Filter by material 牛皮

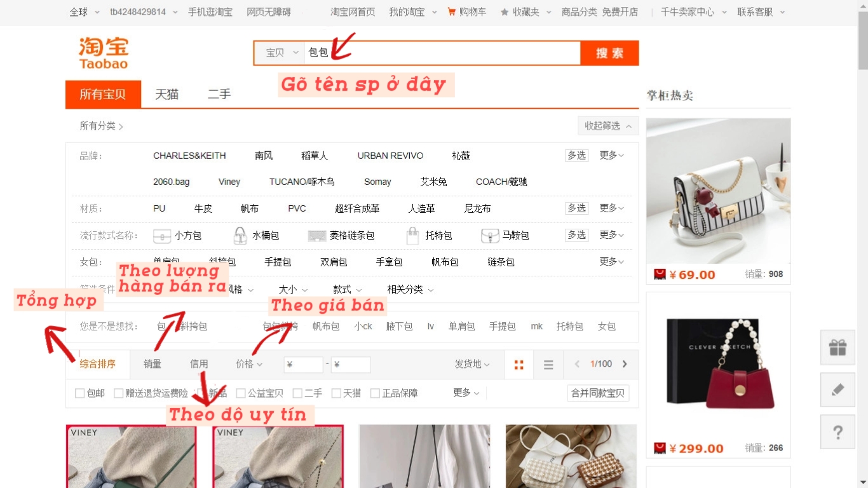[203, 208]
